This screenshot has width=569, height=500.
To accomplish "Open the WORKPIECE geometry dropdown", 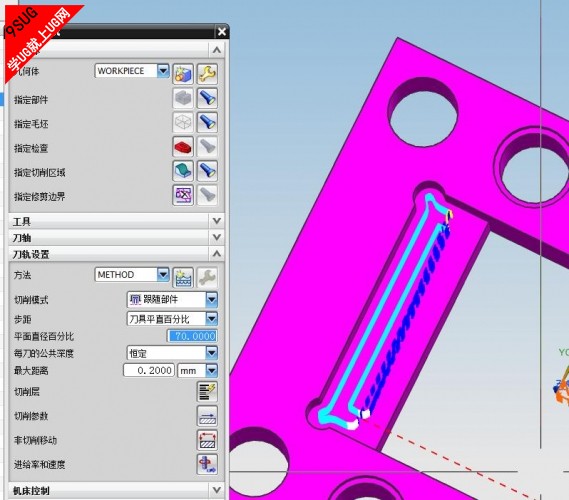I will pos(163,71).
